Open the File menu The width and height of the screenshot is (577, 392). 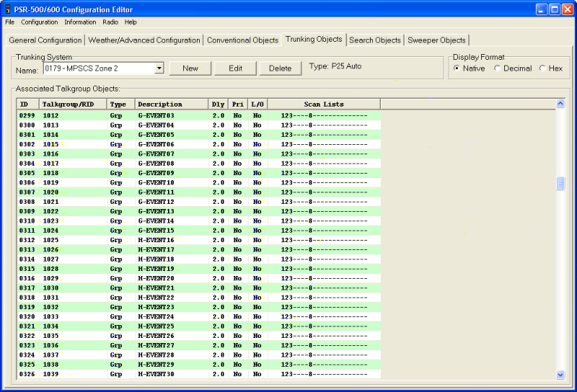[9, 22]
